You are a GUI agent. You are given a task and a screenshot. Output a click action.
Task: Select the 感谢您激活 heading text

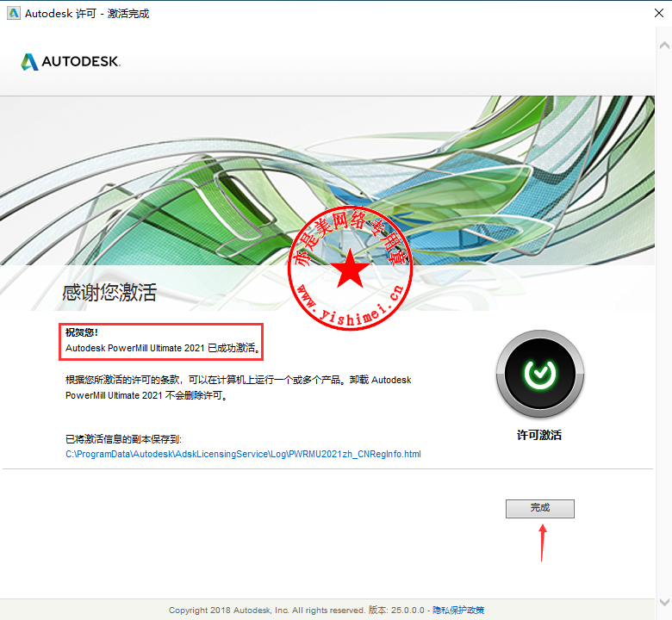tap(109, 292)
